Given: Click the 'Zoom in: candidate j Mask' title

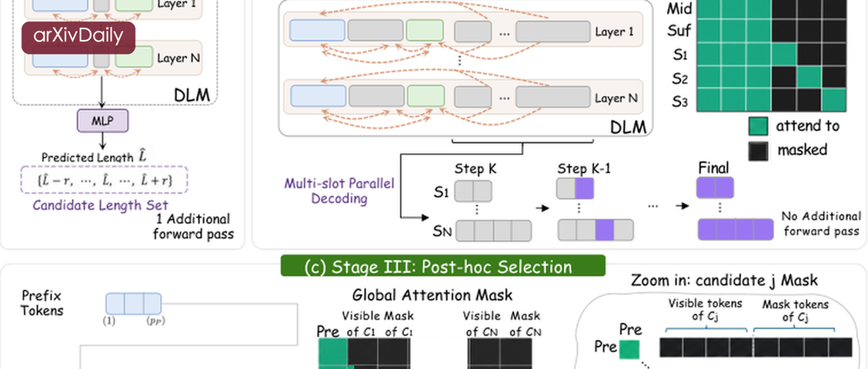Looking at the screenshot, I should tap(724, 281).
